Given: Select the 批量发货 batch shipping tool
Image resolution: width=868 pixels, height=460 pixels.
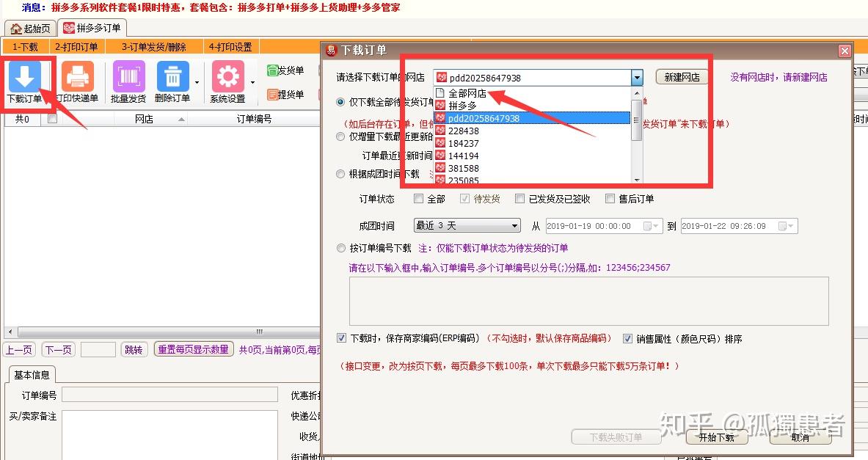Looking at the screenshot, I should tap(127, 76).
